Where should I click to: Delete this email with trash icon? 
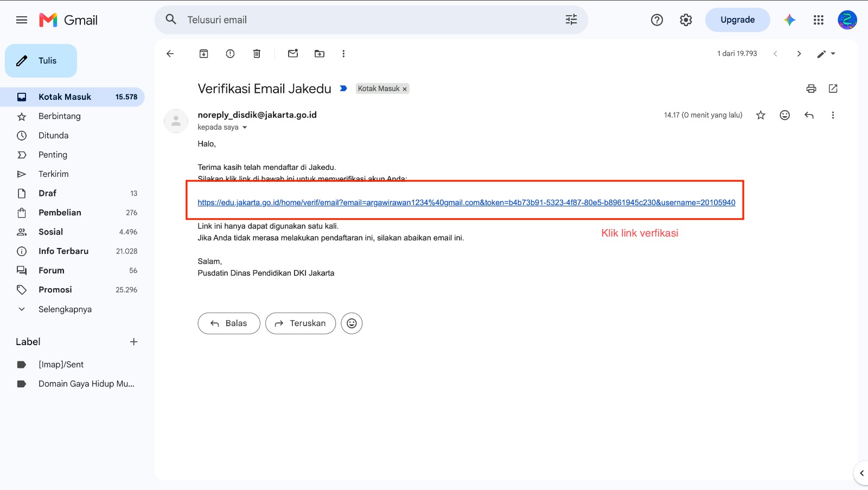[x=257, y=54]
